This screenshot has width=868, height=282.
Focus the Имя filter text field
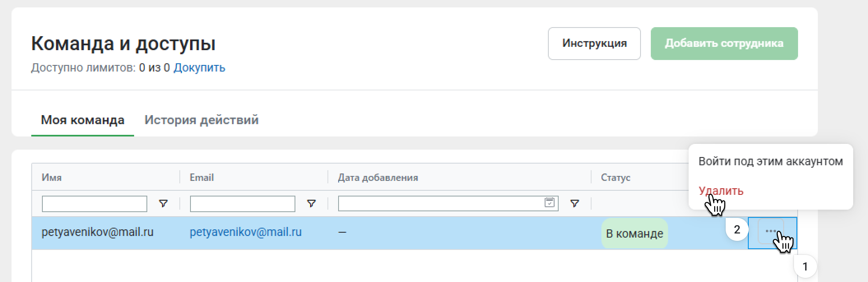(94, 204)
